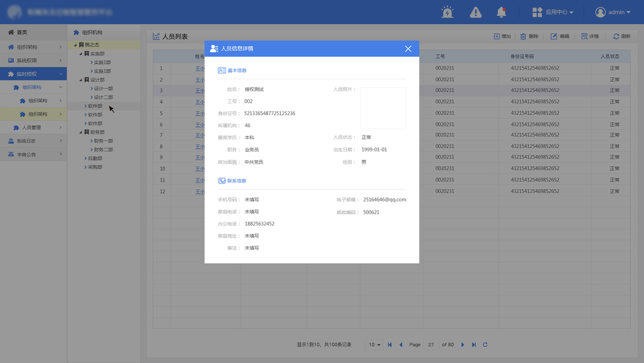Screen dimensions: 644x363
Task: Click the 删除 trash icon
Action: pyautogui.click(x=523, y=36)
